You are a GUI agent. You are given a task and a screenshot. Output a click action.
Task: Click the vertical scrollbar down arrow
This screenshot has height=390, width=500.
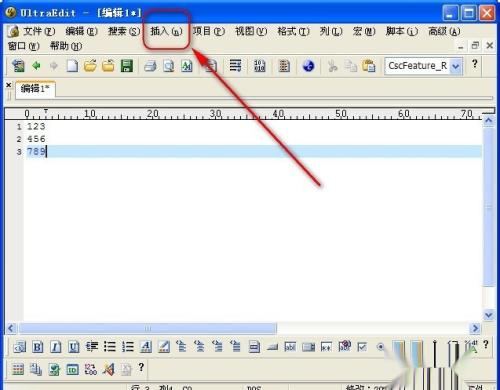point(489,315)
